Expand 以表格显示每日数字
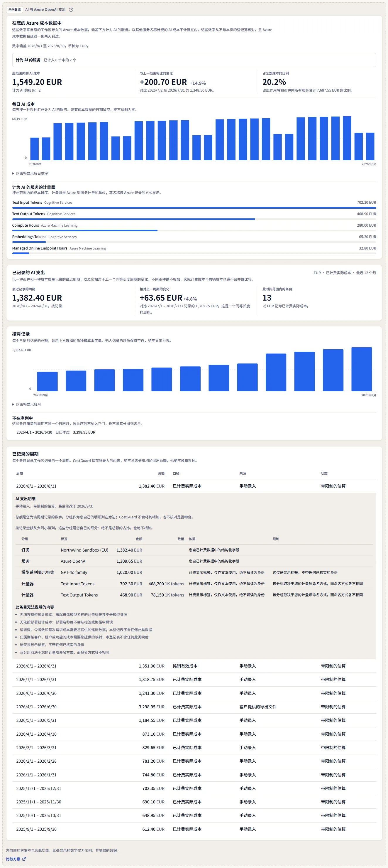388x868 pixels. pyautogui.click(x=30, y=173)
